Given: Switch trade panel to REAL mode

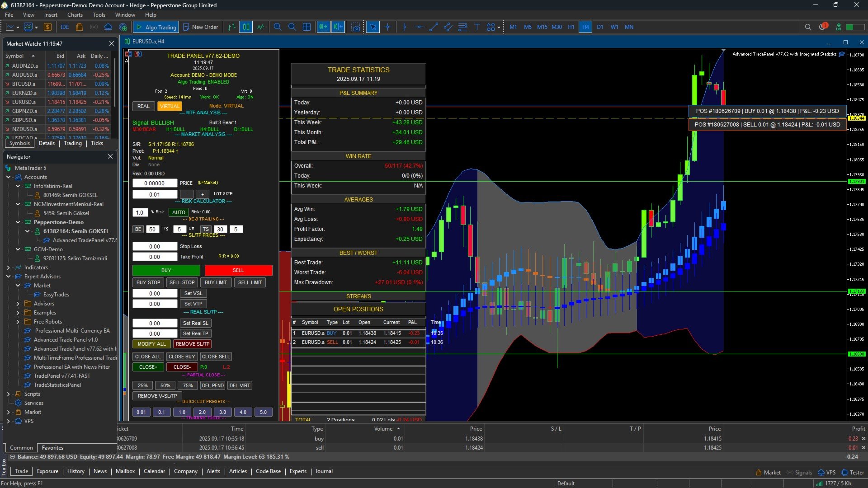Looking at the screenshot, I should point(143,106).
